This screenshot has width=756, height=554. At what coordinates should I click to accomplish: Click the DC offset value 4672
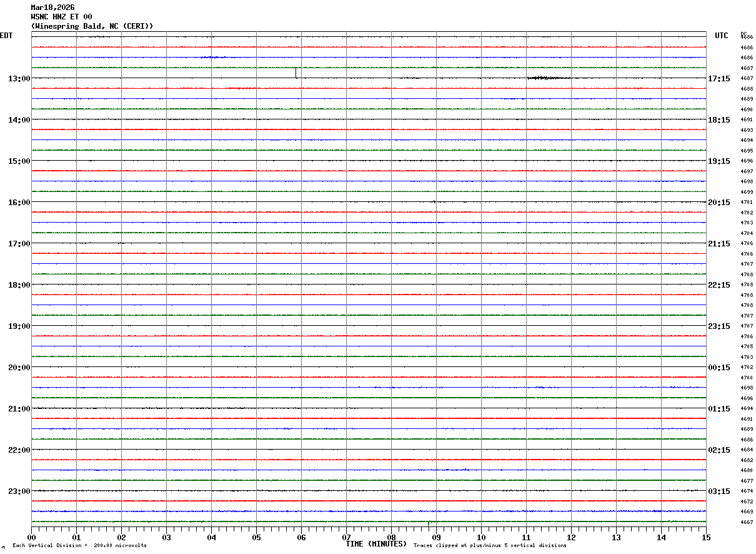pyautogui.click(x=746, y=501)
